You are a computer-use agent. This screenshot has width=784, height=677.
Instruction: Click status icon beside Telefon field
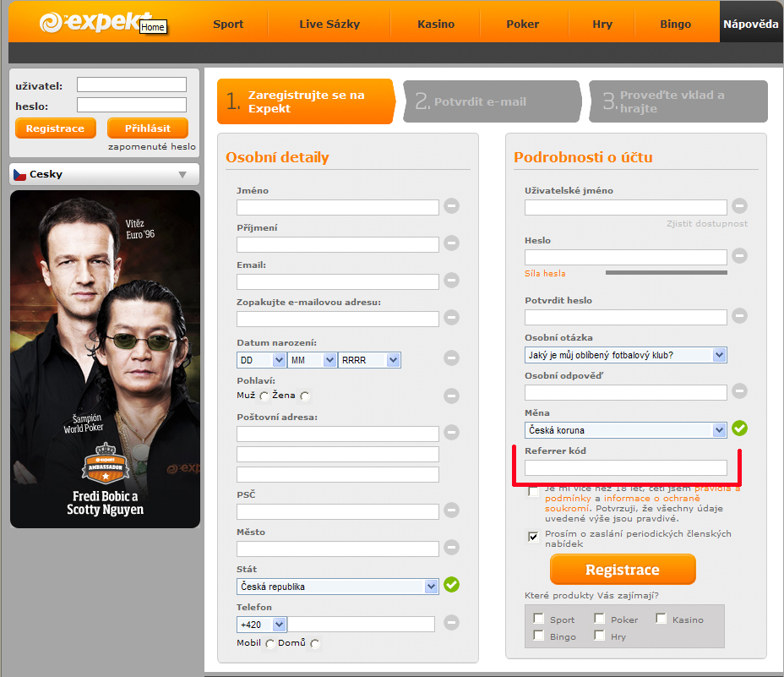(451, 622)
